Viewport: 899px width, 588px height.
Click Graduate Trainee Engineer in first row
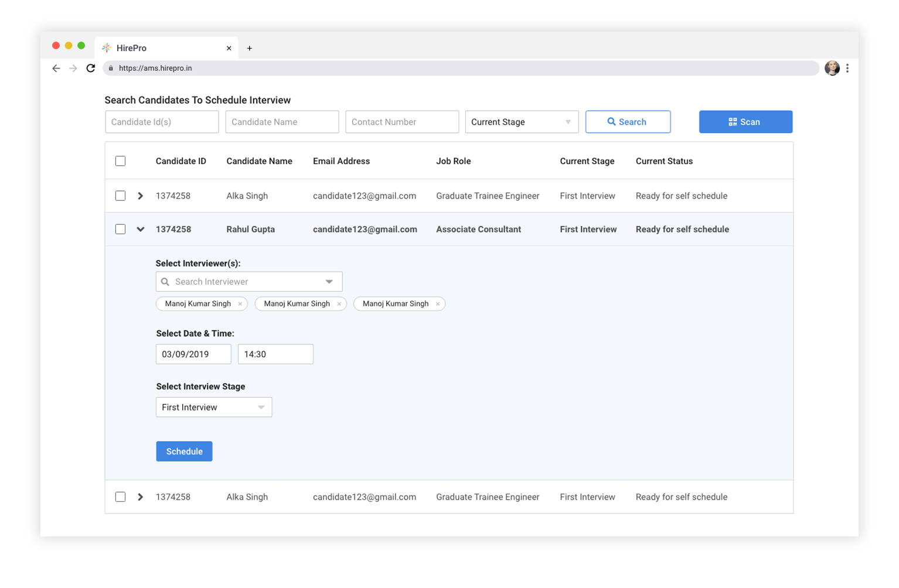pyautogui.click(x=488, y=196)
